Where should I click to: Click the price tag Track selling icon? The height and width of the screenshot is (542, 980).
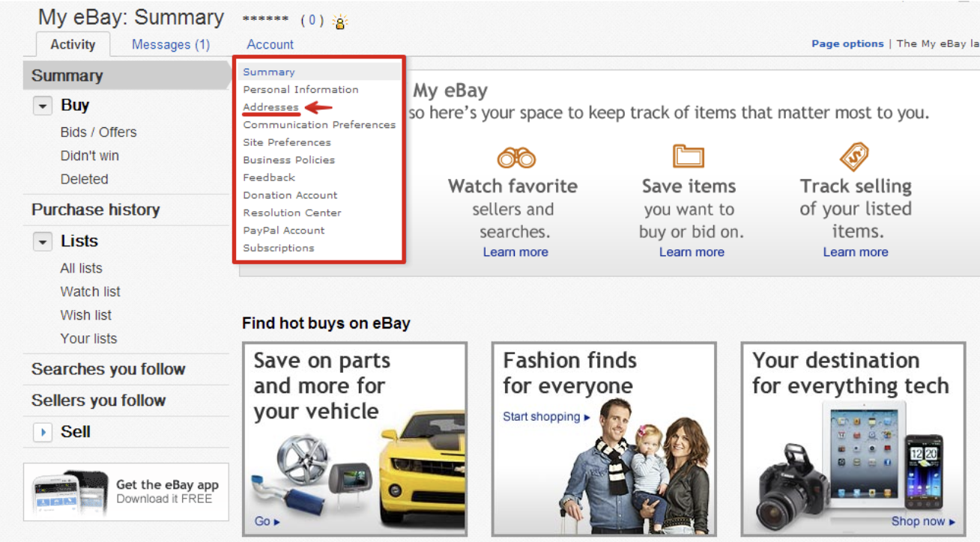(854, 157)
